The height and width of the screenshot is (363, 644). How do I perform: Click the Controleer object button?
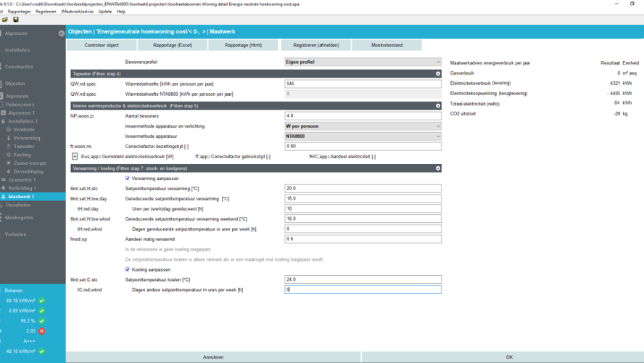tap(102, 45)
